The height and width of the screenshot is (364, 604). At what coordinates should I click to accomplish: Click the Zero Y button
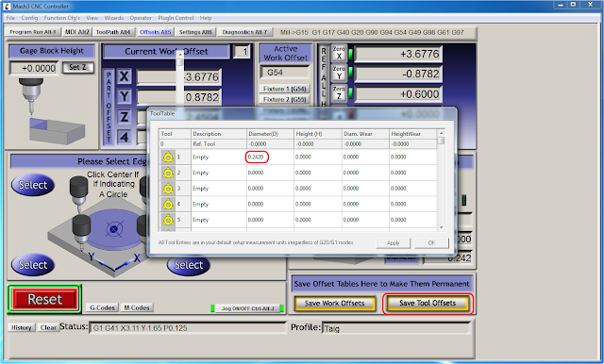pos(339,73)
